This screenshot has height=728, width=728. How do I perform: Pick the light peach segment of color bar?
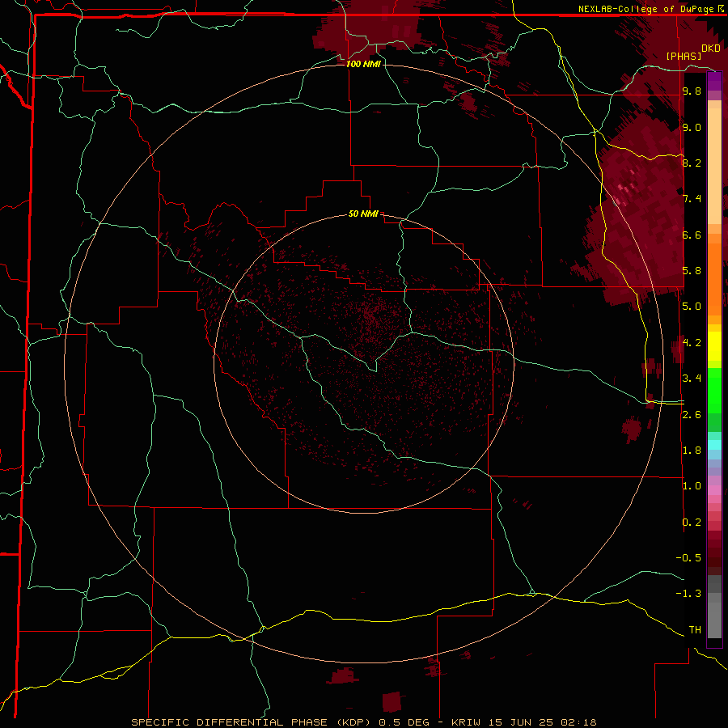[x=714, y=166]
